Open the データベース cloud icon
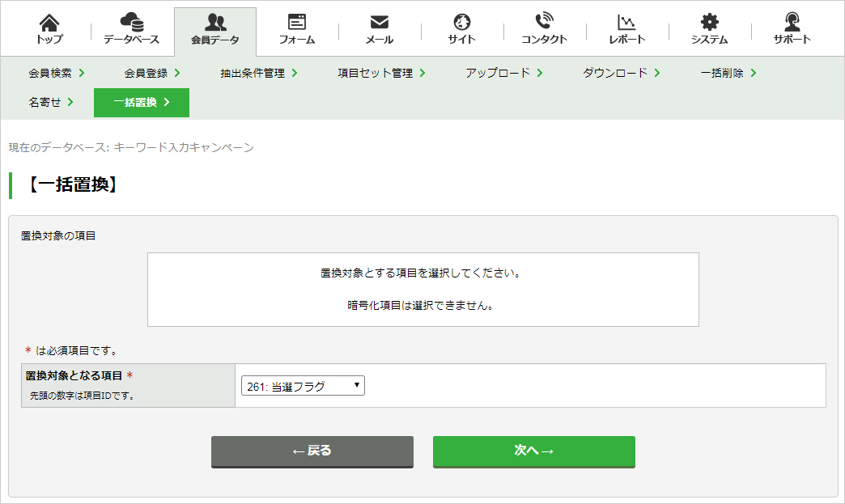The image size is (845, 504). pyautogui.click(x=132, y=22)
